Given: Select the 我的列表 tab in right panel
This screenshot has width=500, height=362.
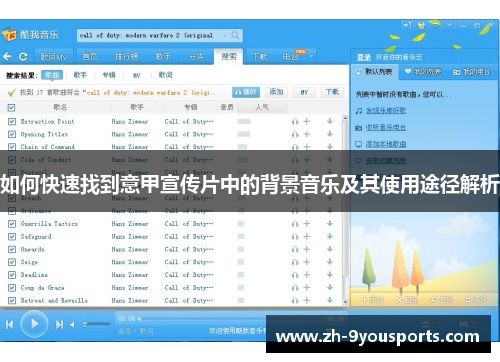Looking at the screenshot, I should 423,72.
